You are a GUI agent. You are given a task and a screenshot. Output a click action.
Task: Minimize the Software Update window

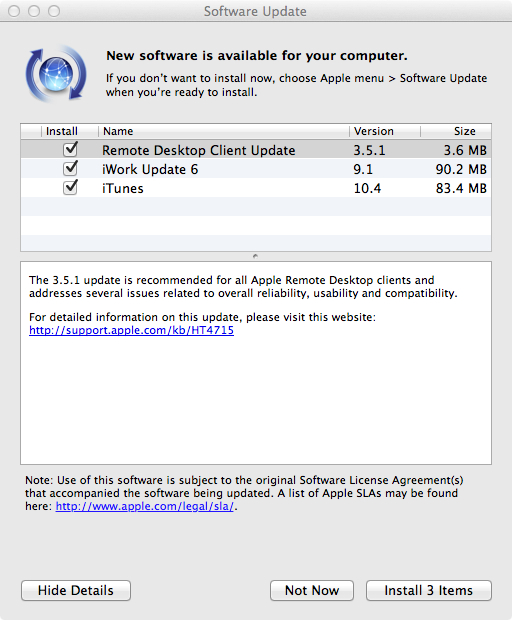click(x=34, y=11)
